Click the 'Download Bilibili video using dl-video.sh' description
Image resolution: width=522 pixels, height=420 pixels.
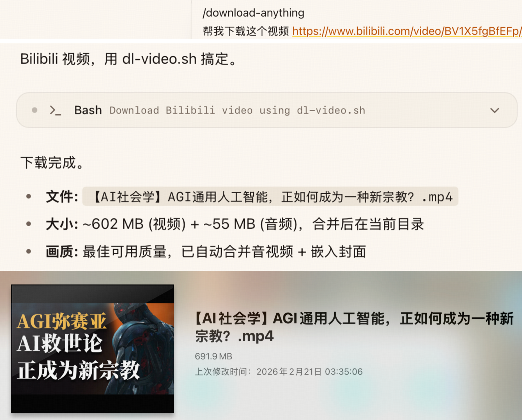(x=237, y=110)
